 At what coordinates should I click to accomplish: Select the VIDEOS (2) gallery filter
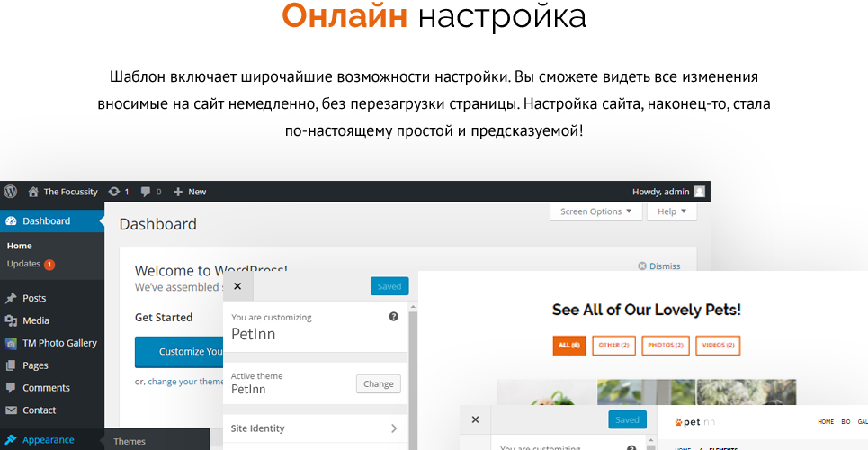click(x=718, y=345)
